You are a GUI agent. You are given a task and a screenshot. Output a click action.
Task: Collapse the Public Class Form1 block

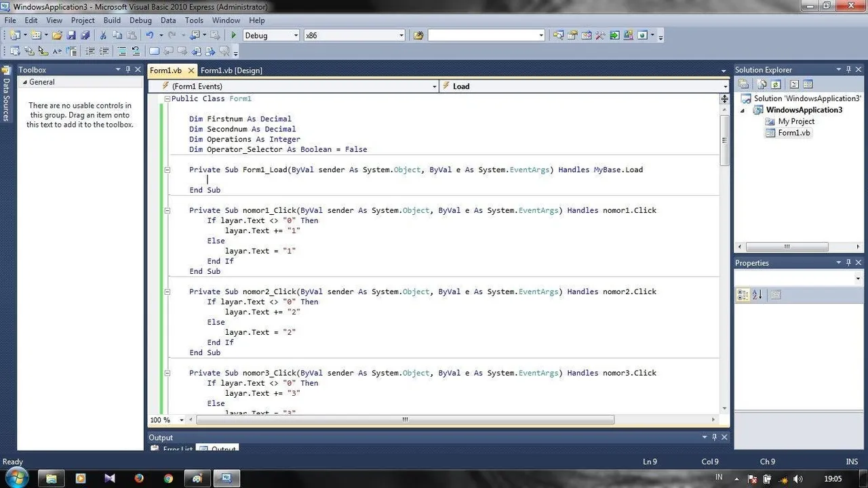click(167, 99)
